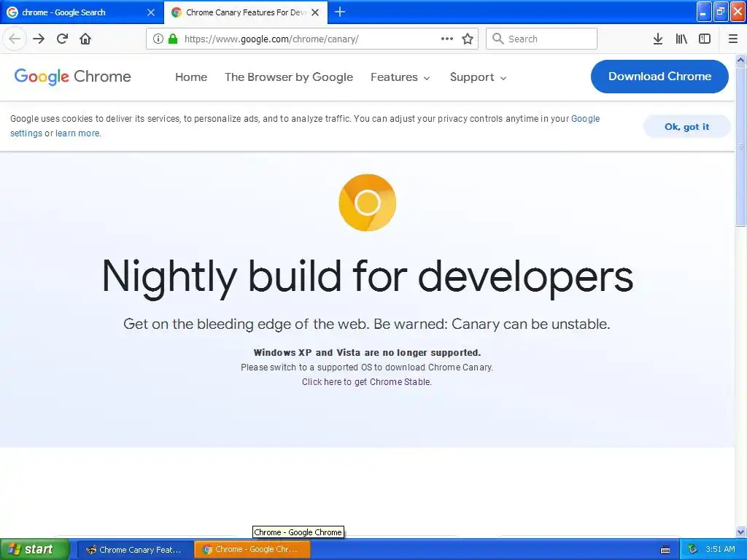Go forward with the forward arrow
Image resolution: width=747 pixels, height=560 pixels.
pyautogui.click(x=39, y=39)
